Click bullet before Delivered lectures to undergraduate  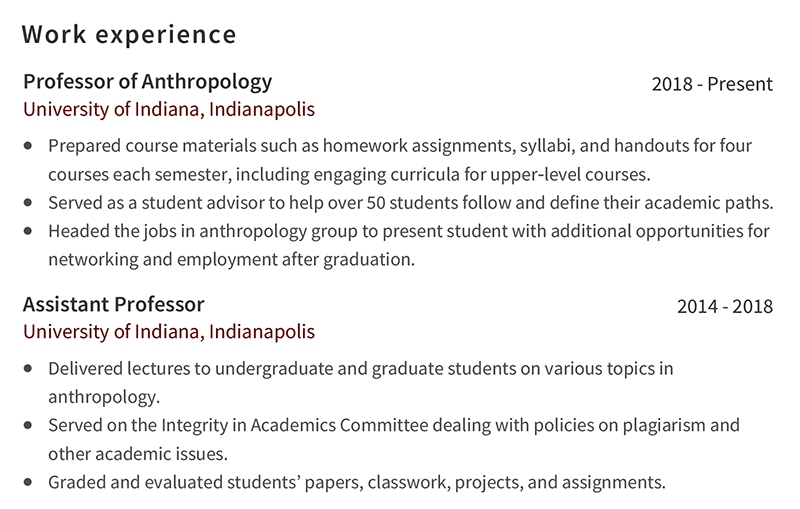28,368
